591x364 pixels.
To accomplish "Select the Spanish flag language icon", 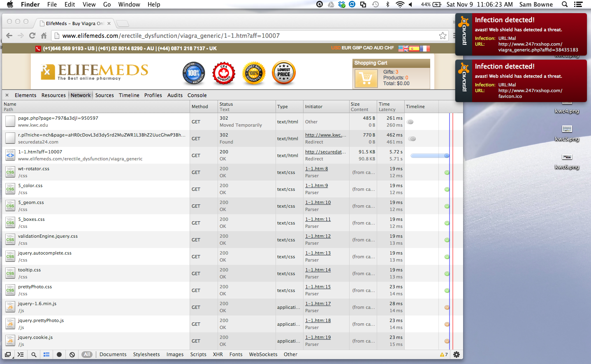I will (414, 48).
